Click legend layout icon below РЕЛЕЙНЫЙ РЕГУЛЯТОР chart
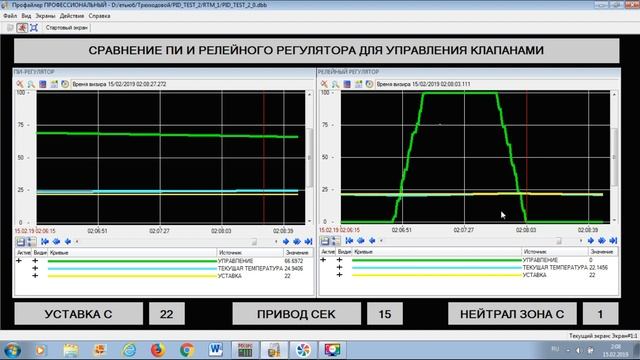 tap(335, 241)
